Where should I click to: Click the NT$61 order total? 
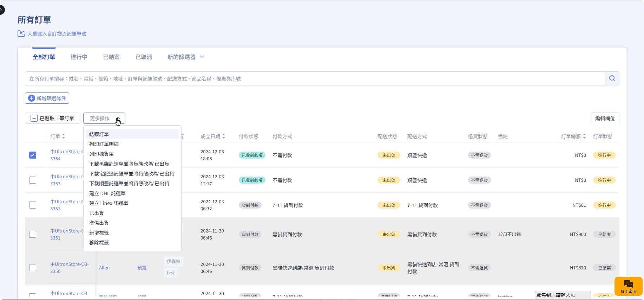click(x=579, y=205)
